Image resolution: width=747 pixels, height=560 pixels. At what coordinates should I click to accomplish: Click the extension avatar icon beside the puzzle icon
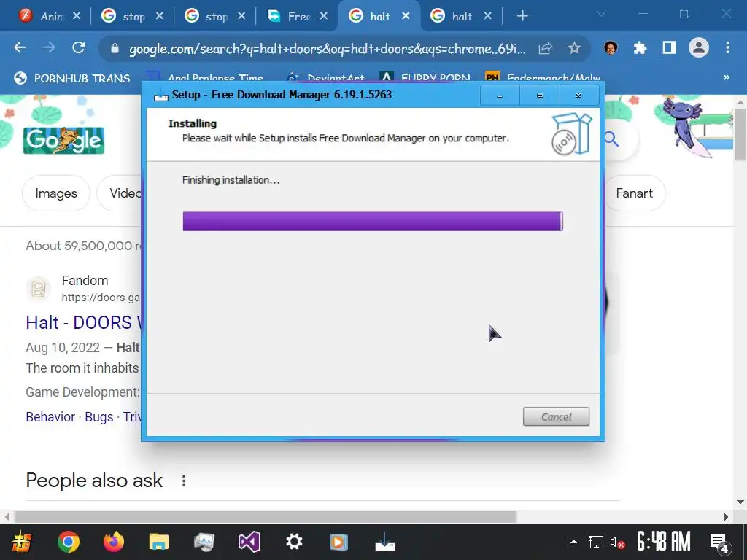tap(611, 47)
